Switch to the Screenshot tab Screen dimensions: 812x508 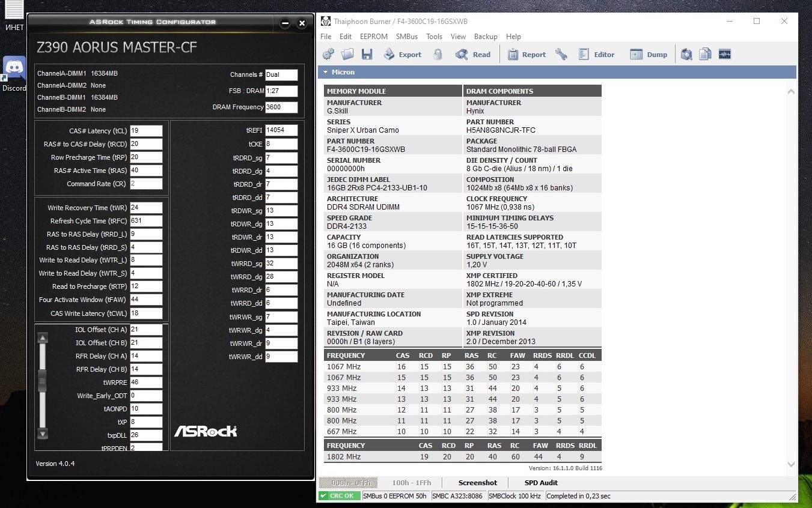pos(478,483)
